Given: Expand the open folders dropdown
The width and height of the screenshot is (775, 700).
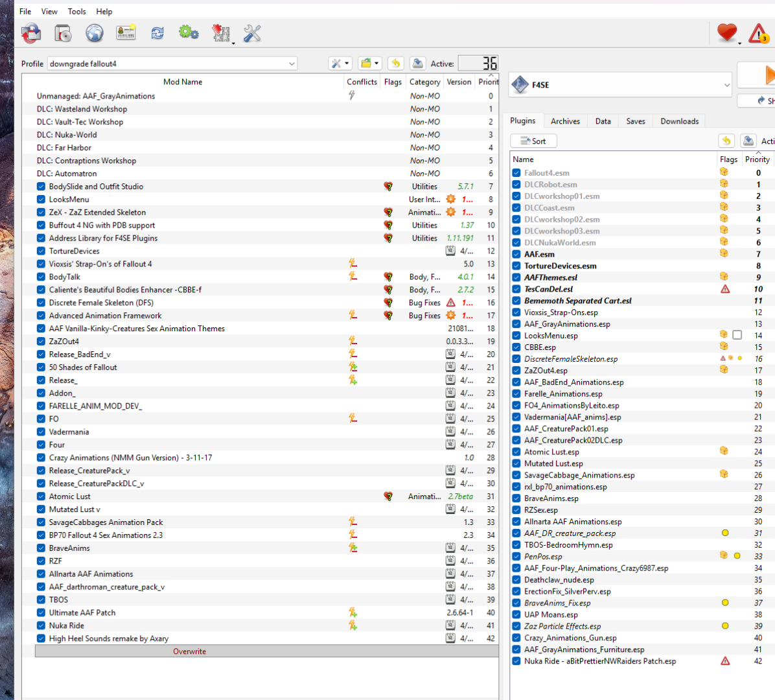Looking at the screenshot, I should pos(370,64).
